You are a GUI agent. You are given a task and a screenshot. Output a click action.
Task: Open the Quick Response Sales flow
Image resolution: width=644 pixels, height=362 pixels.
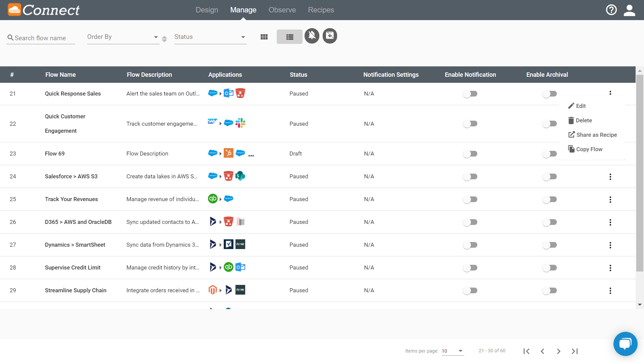coord(73,94)
